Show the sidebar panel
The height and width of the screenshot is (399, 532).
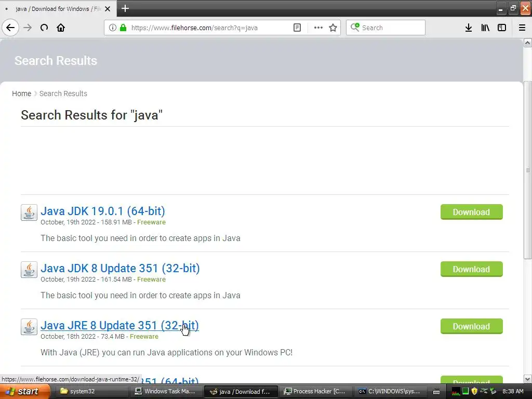(502, 28)
